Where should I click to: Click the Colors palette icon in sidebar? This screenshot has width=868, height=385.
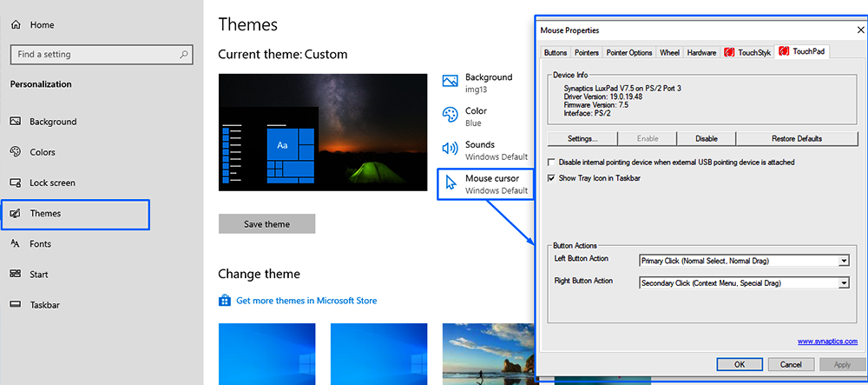tap(16, 152)
